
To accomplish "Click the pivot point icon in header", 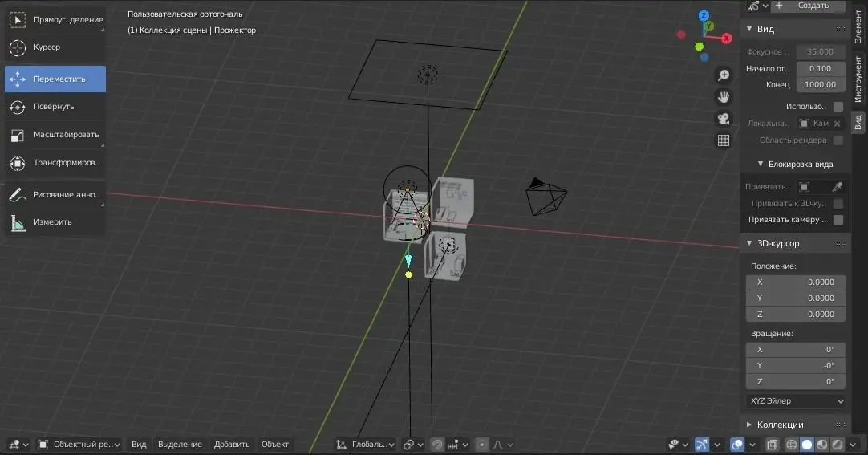I will coord(413,445).
